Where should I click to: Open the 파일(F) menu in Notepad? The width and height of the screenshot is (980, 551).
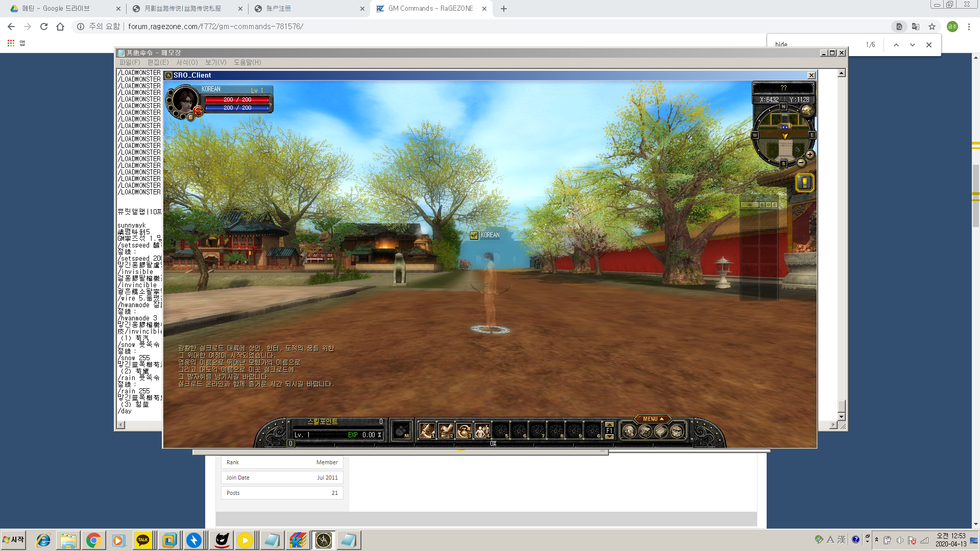click(130, 62)
